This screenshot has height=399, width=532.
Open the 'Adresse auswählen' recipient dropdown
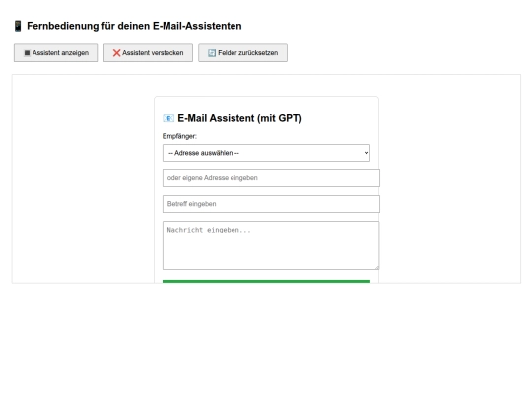tap(266, 153)
